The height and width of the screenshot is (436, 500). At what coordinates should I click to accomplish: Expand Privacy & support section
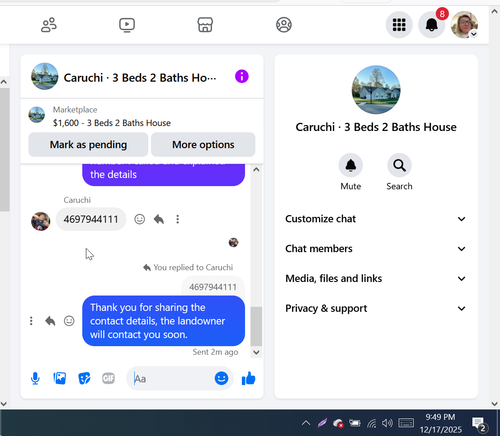tap(376, 308)
